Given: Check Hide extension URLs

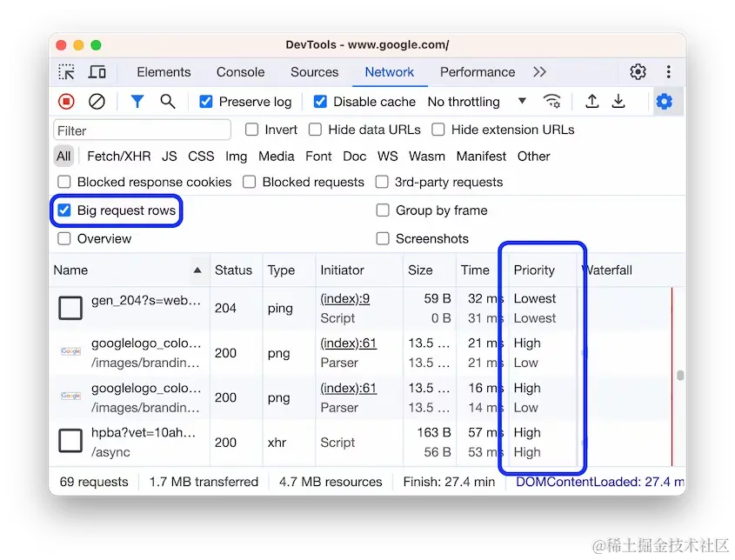Looking at the screenshot, I should click(x=438, y=130).
